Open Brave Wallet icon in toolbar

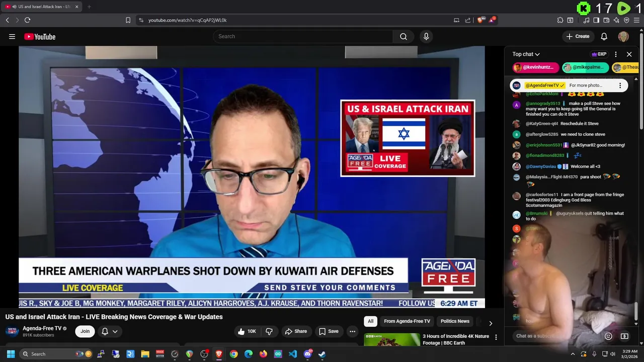click(606, 20)
